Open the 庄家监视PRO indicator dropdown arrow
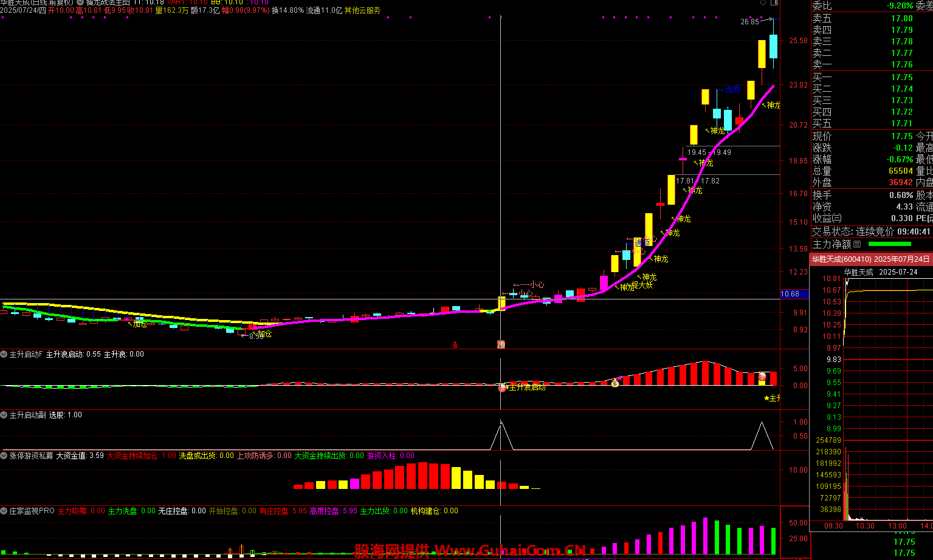This screenshot has width=933, height=560. point(4,511)
